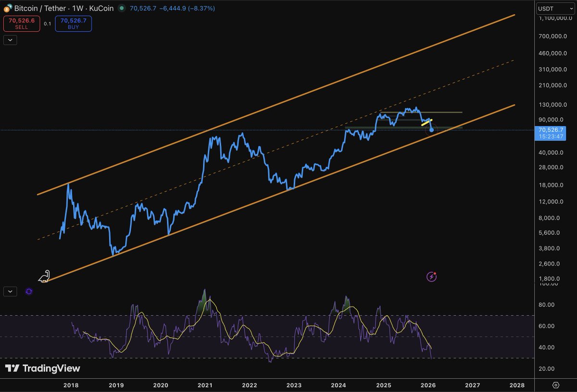This screenshot has height=392, width=577.
Task: Expand the indicator legend chevron under the SELL button
Action: pos(10,40)
